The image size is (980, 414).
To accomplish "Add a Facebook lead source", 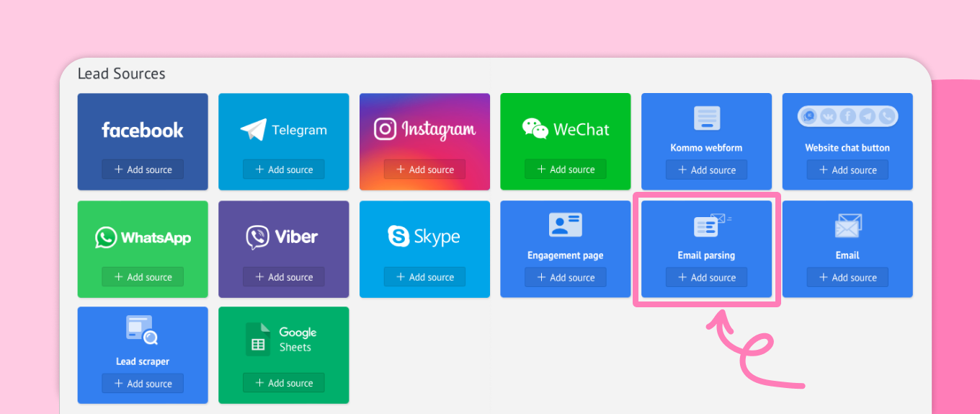I will 143,170.
